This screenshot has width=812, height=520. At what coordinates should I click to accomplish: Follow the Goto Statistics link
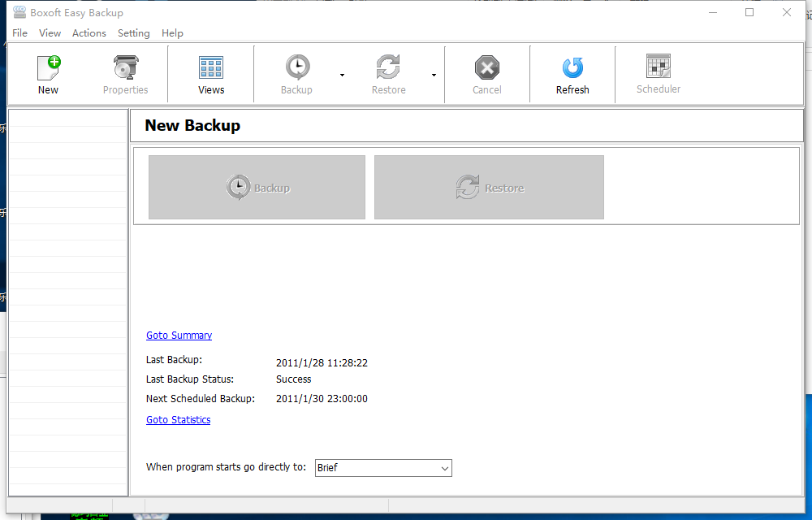[x=178, y=419]
